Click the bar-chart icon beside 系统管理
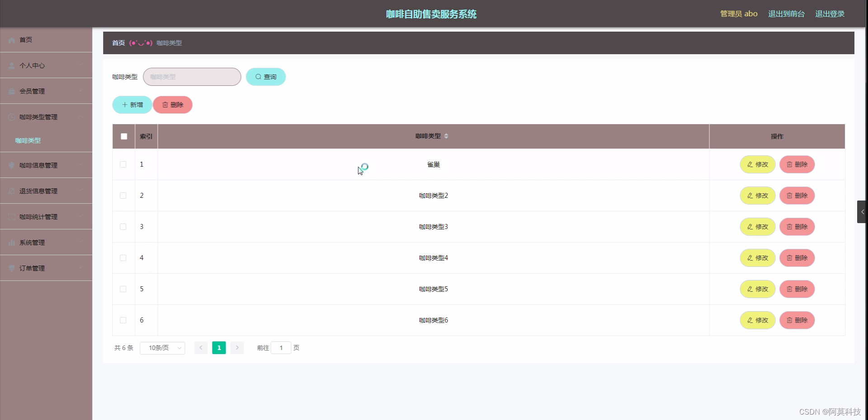 (11, 243)
